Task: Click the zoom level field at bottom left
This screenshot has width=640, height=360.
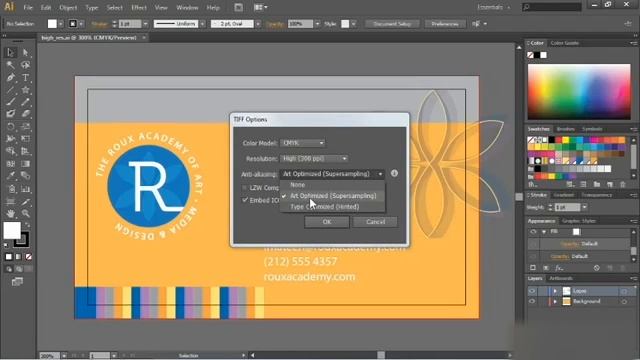Action: tap(49, 356)
